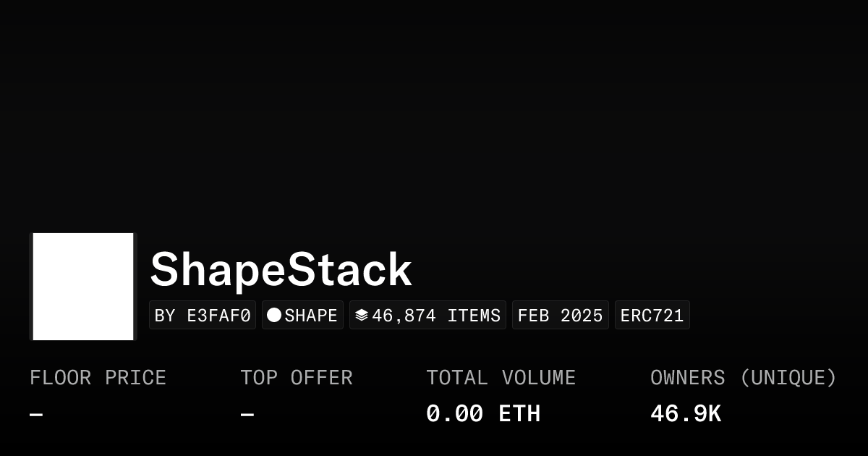
Task: Click the dash value under Top Offer
Action: pyautogui.click(x=247, y=415)
